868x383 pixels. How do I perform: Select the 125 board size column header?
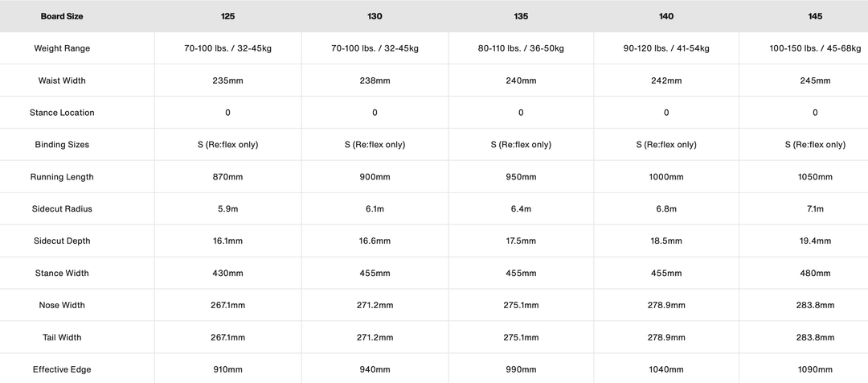228,16
